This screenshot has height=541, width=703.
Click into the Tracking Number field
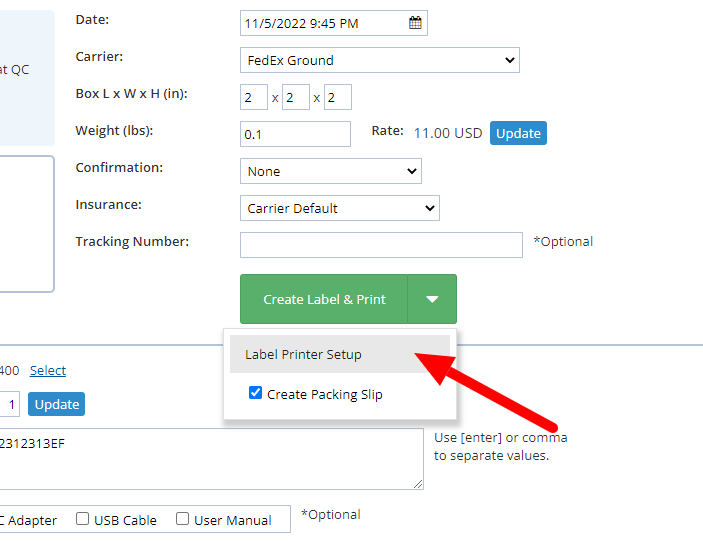381,244
